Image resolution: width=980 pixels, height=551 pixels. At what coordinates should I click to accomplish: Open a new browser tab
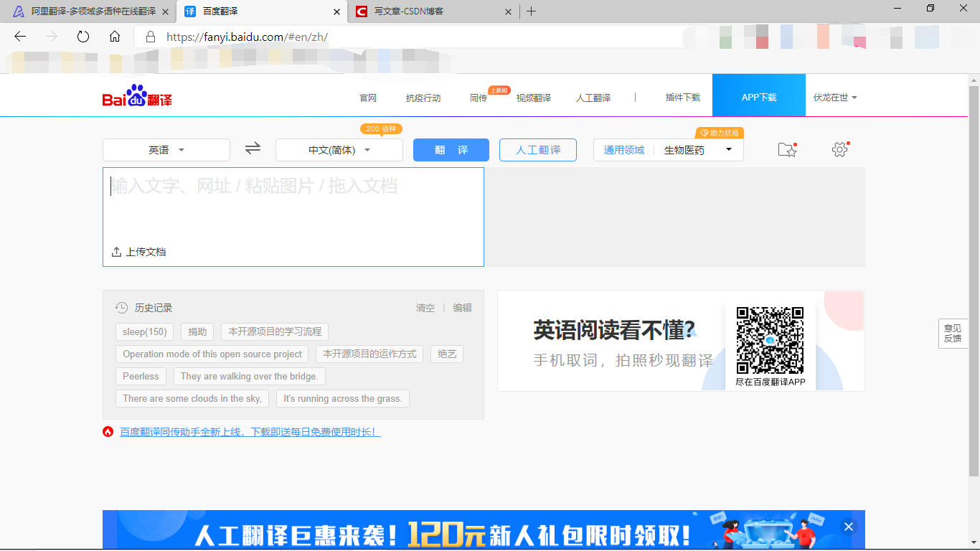[531, 11]
